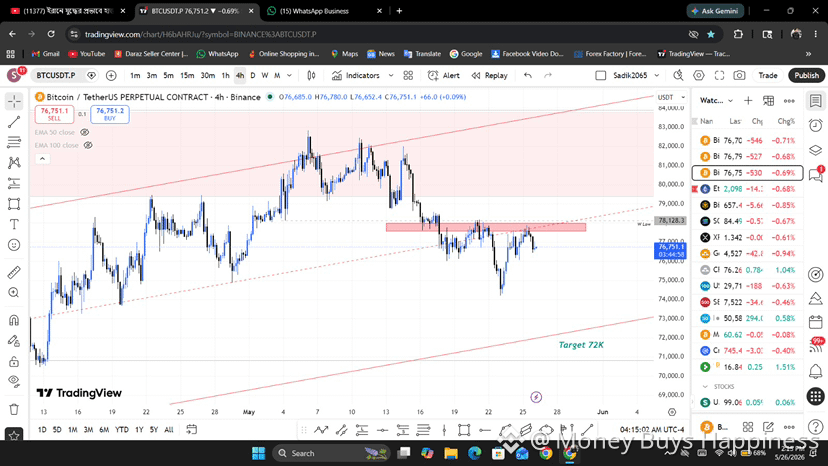Open chart settings icon
This screenshot has height=466, width=828.
(x=699, y=76)
